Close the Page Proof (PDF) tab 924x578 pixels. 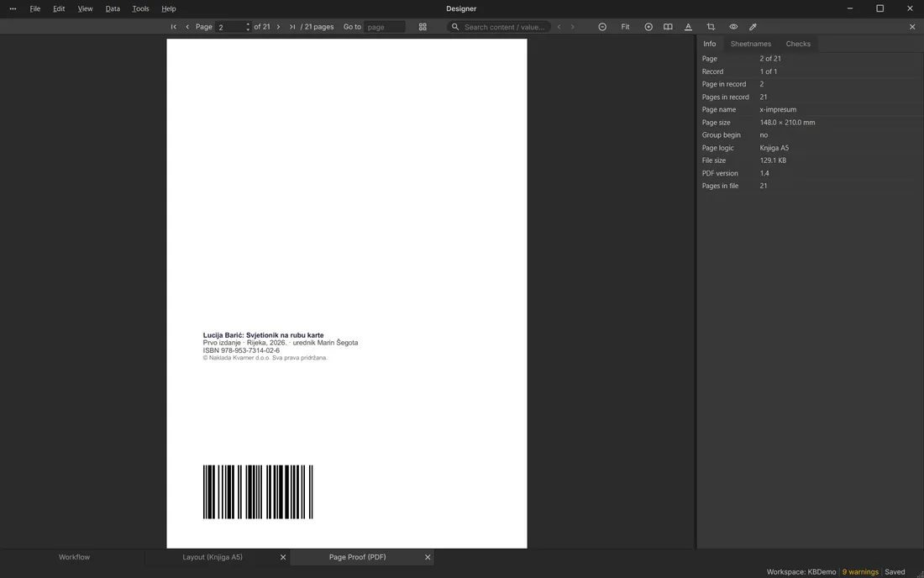428,557
